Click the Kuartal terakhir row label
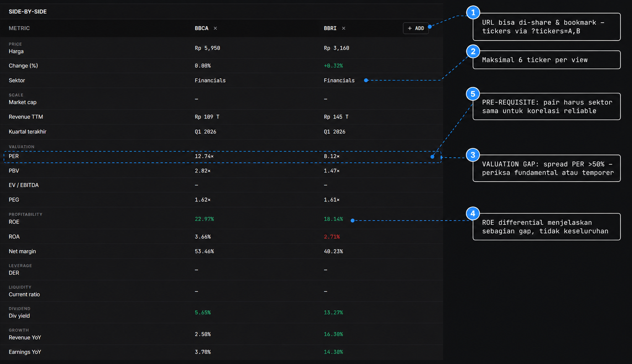The width and height of the screenshot is (632, 364). point(28,132)
